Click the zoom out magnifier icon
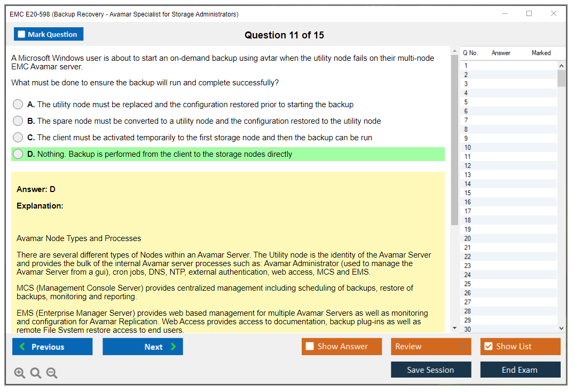 tap(52, 373)
